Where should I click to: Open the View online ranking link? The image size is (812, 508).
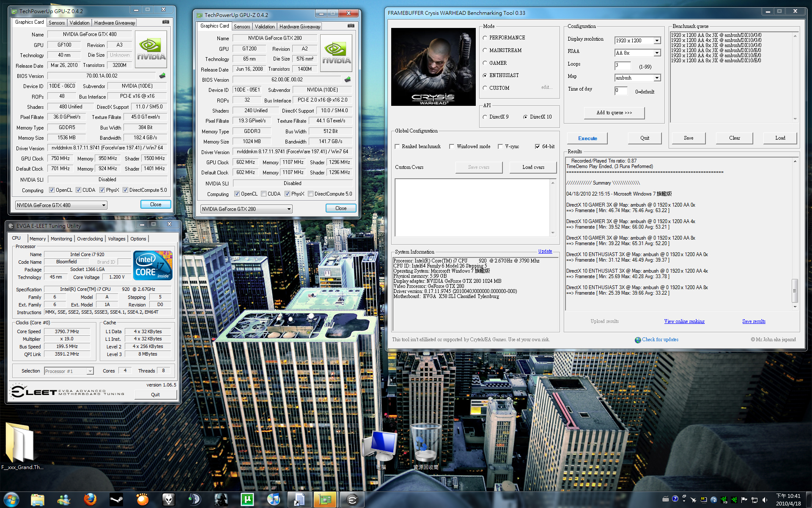click(684, 321)
